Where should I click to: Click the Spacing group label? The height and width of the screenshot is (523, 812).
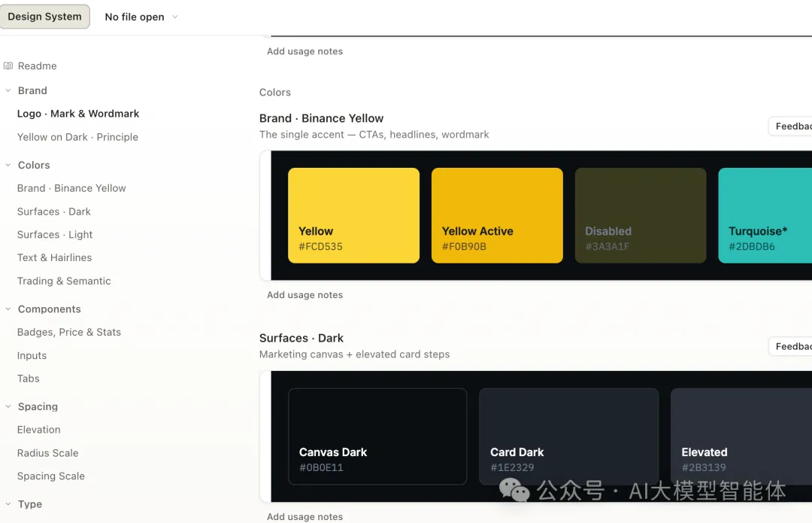coord(38,406)
